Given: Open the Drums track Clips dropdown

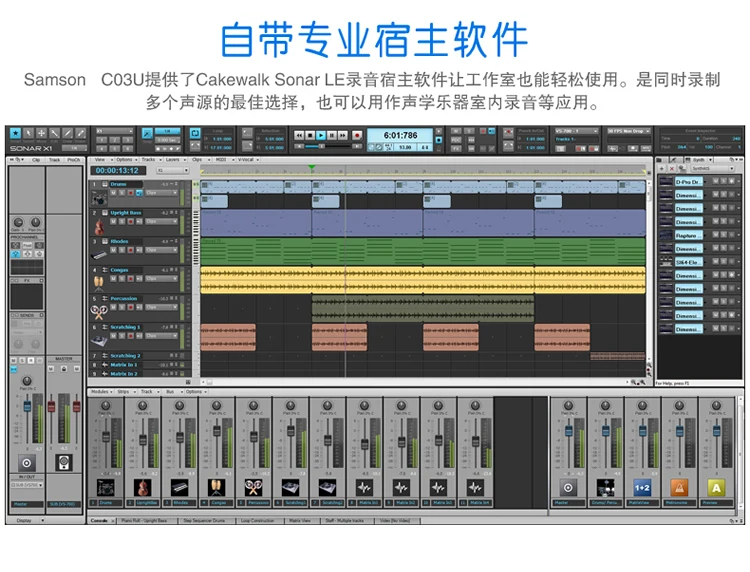Looking at the screenshot, I should pos(161,193).
